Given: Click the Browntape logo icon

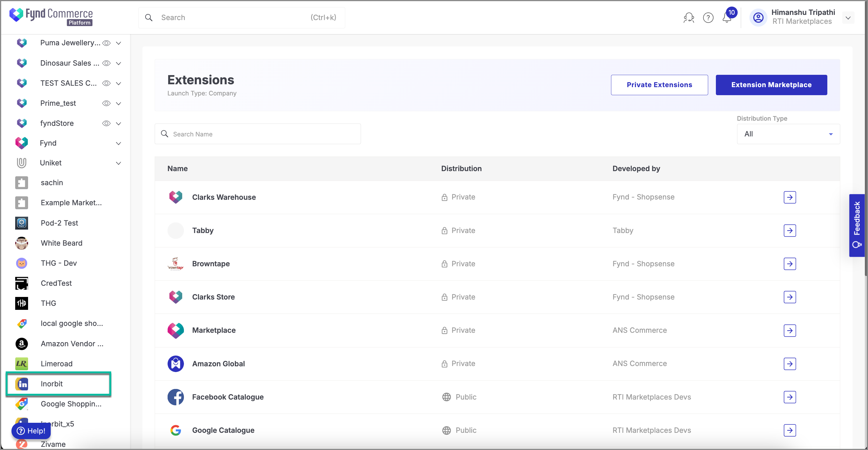Looking at the screenshot, I should 176,264.
